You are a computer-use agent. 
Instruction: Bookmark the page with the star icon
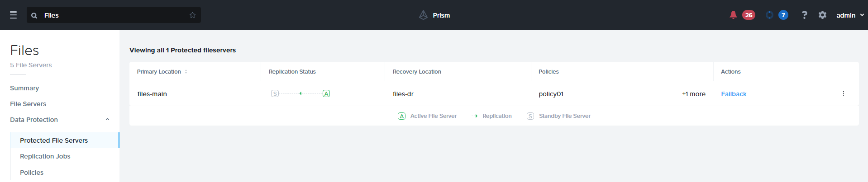tap(192, 15)
